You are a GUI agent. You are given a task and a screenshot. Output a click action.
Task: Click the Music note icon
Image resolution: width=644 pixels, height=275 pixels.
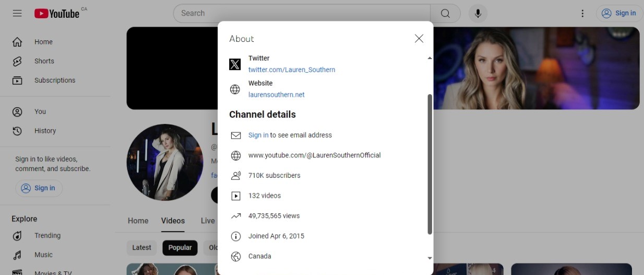point(17,255)
